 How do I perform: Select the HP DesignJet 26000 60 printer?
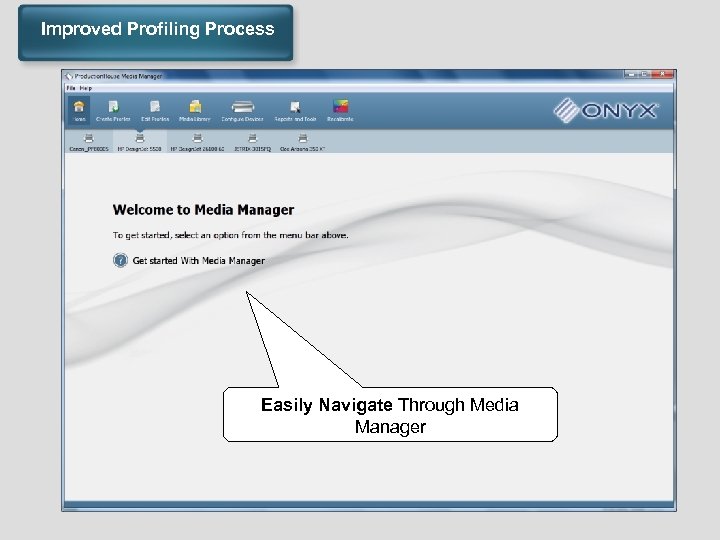197,142
